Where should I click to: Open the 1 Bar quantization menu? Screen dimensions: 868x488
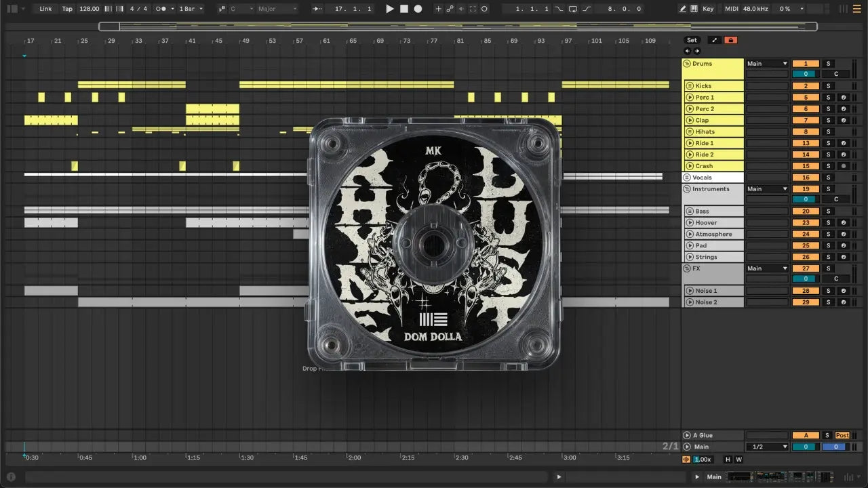coord(191,9)
